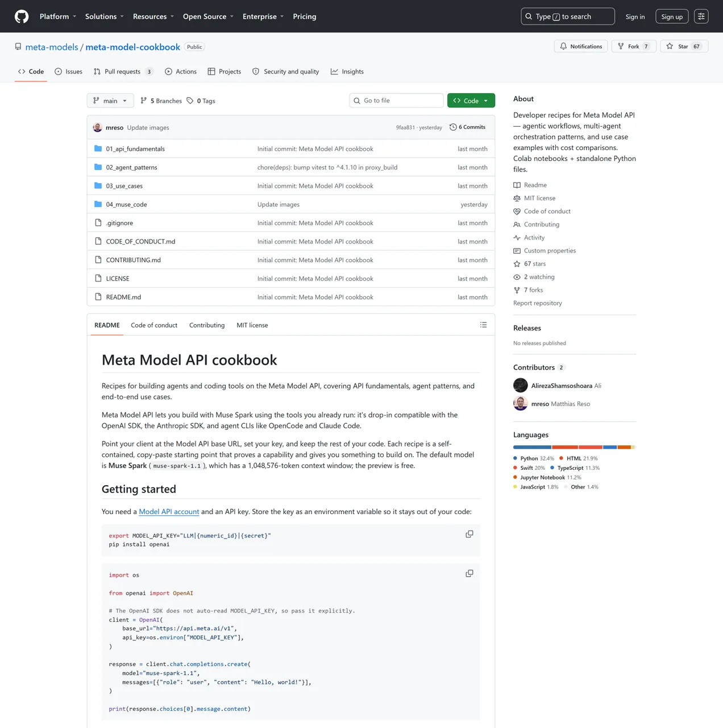The height and width of the screenshot is (728, 723).
Task: Open the GitHub logo homepage
Action: (22, 16)
